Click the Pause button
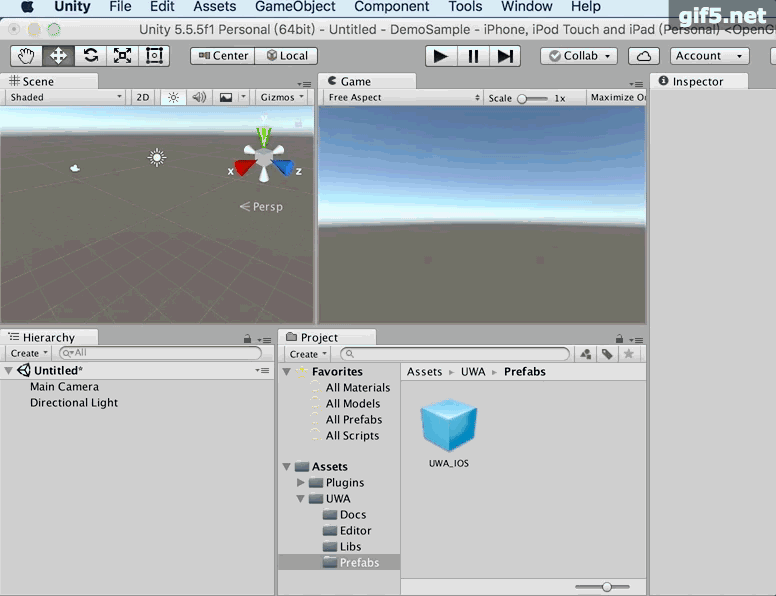The height and width of the screenshot is (596, 776). [x=474, y=56]
